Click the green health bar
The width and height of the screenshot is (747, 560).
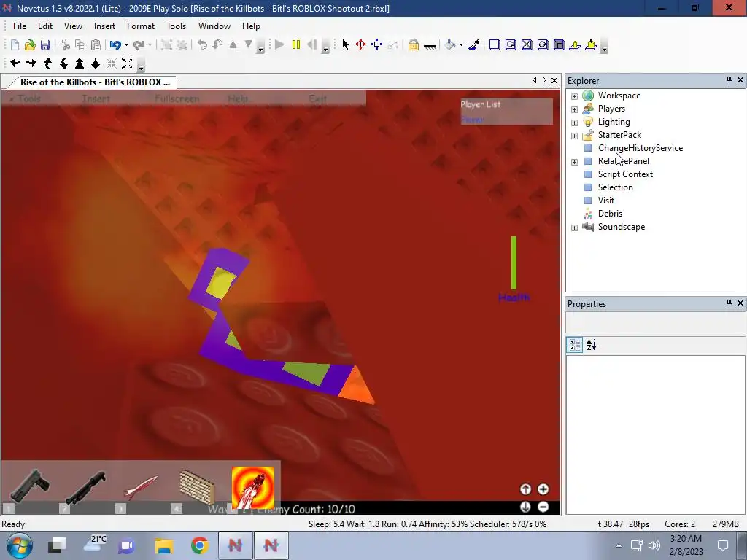pos(514,262)
